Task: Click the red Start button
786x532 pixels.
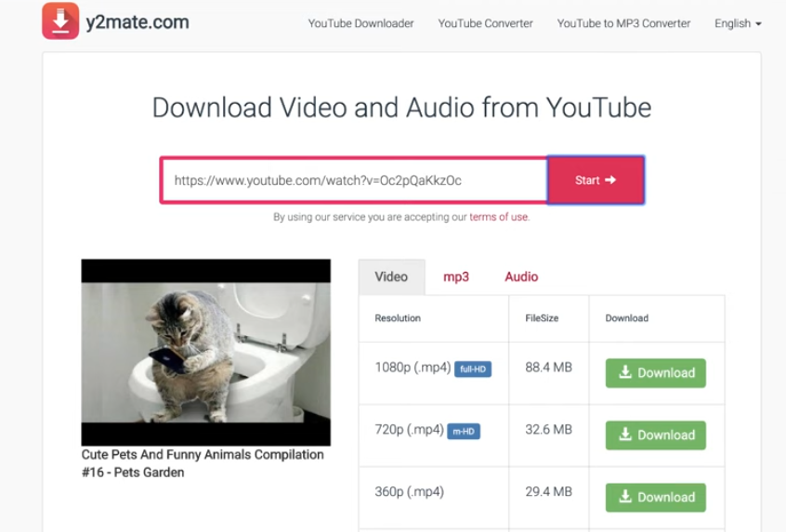Action: [596, 180]
